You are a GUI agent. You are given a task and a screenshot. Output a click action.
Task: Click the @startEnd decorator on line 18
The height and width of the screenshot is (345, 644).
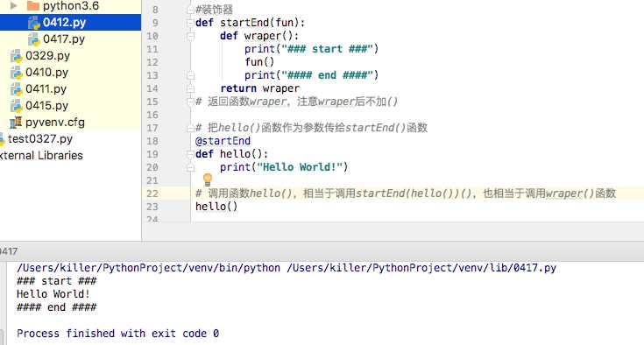pyautogui.click(x=223, y=141)
